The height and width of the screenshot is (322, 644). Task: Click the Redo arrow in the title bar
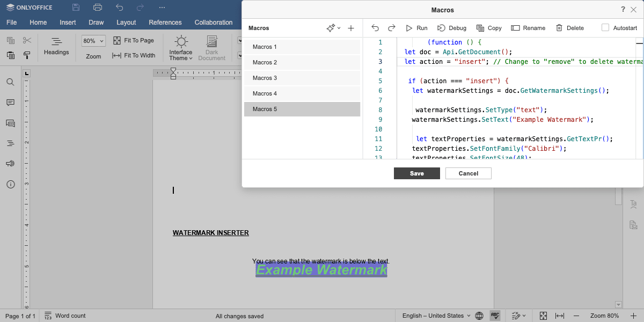click(x=140, y=8)
